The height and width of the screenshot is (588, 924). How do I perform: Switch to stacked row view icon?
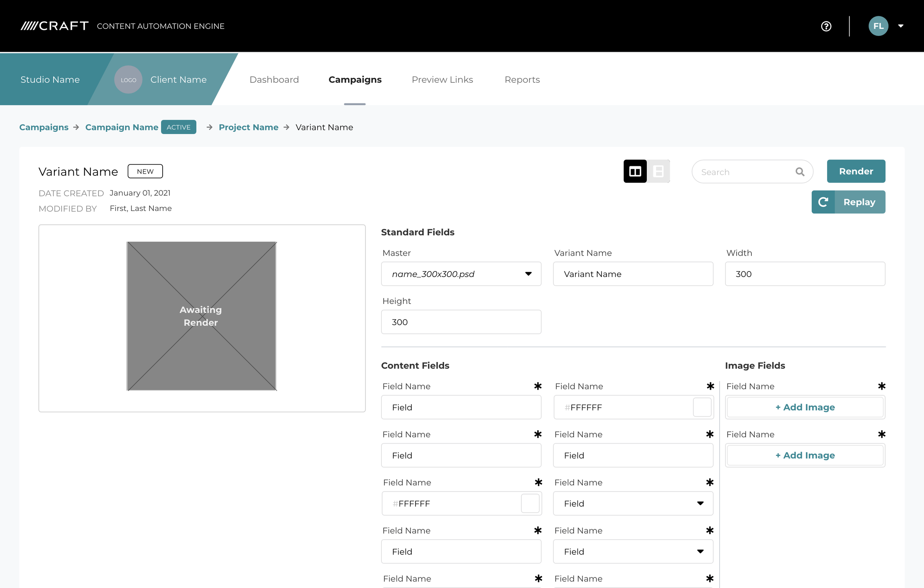pos(659,171)
